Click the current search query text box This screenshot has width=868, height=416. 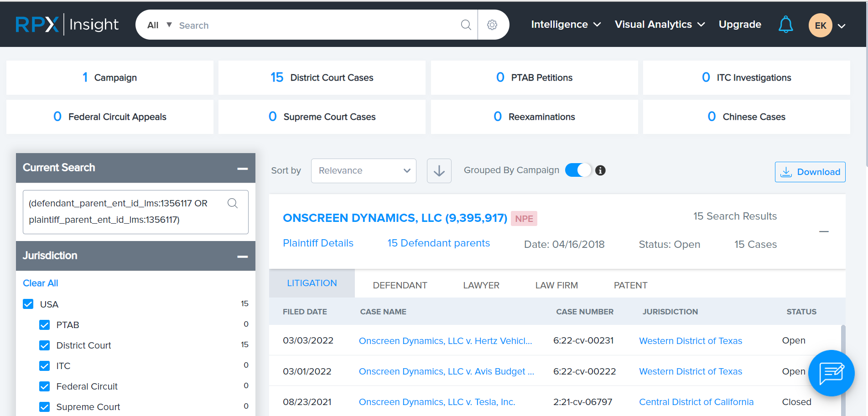pos(135,212)
